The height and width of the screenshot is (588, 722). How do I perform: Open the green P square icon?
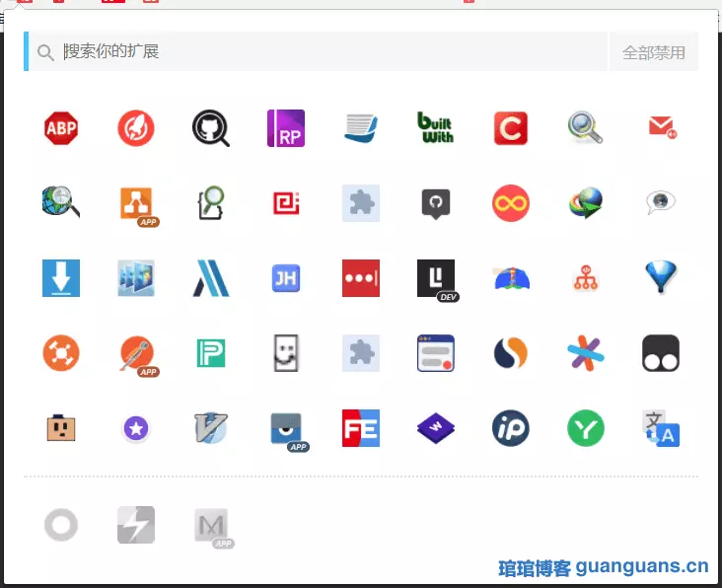click(211, 353)
